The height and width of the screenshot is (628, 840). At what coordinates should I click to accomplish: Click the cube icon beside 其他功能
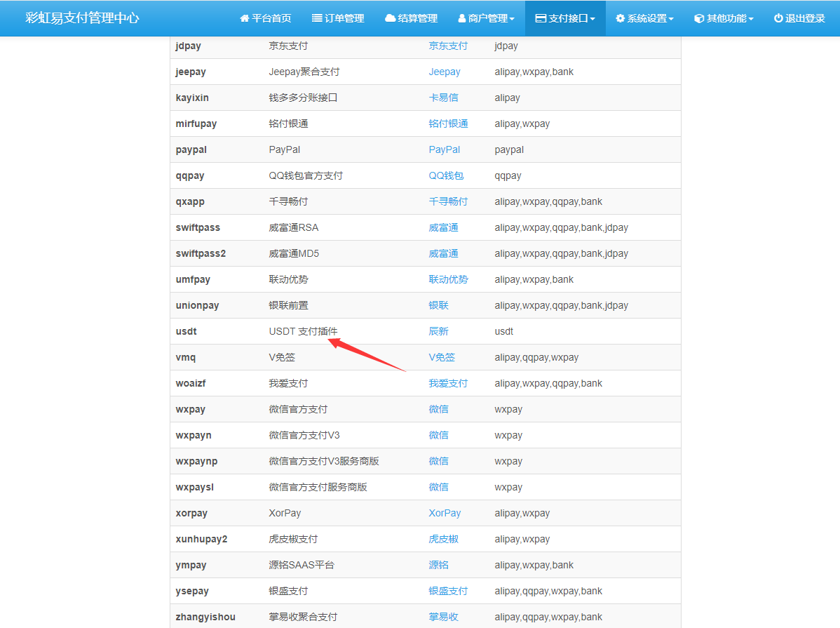(x=699, y=18)
